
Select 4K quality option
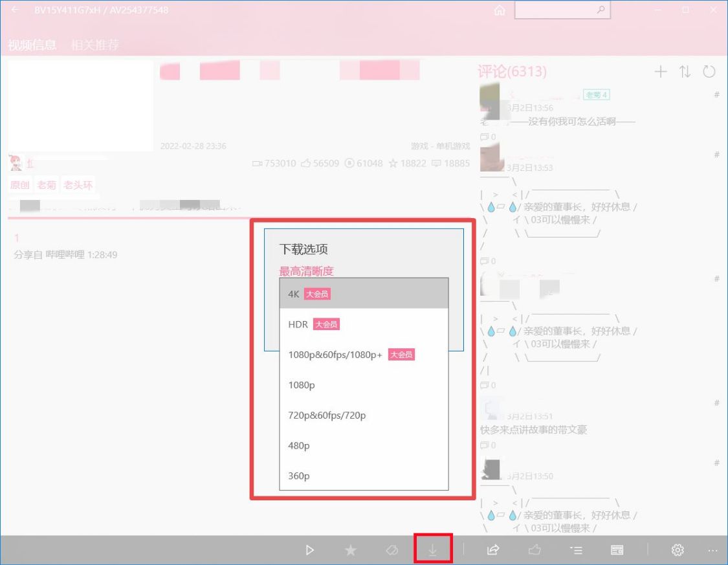[364, 293]
